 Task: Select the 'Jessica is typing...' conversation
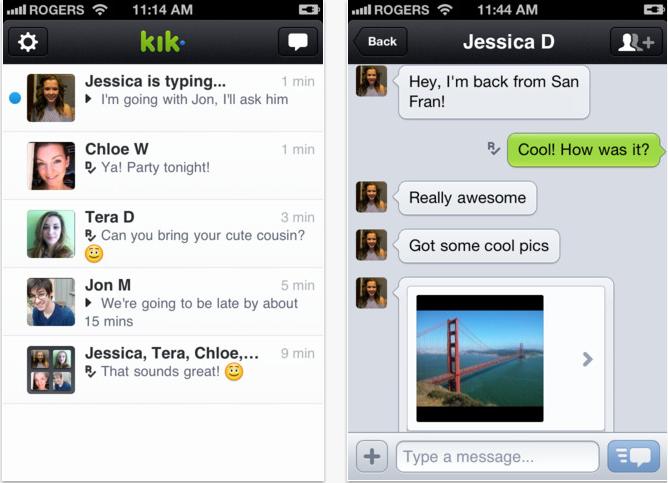pos(163,98)
